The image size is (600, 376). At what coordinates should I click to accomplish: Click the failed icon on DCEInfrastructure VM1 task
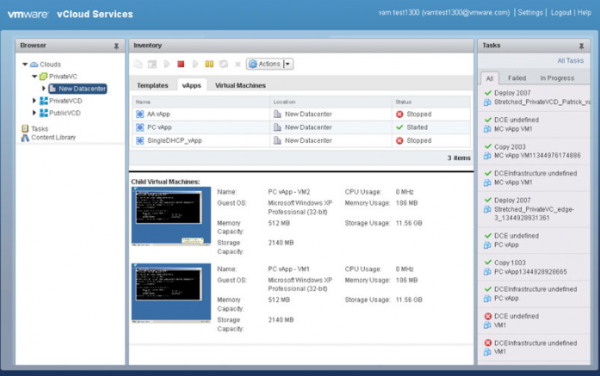point(488,343)
